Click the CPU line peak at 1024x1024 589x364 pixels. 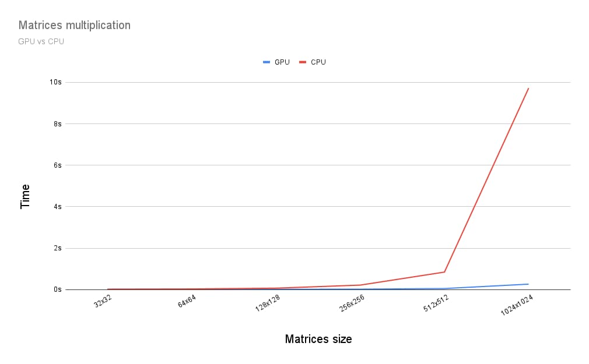point(528,89)
